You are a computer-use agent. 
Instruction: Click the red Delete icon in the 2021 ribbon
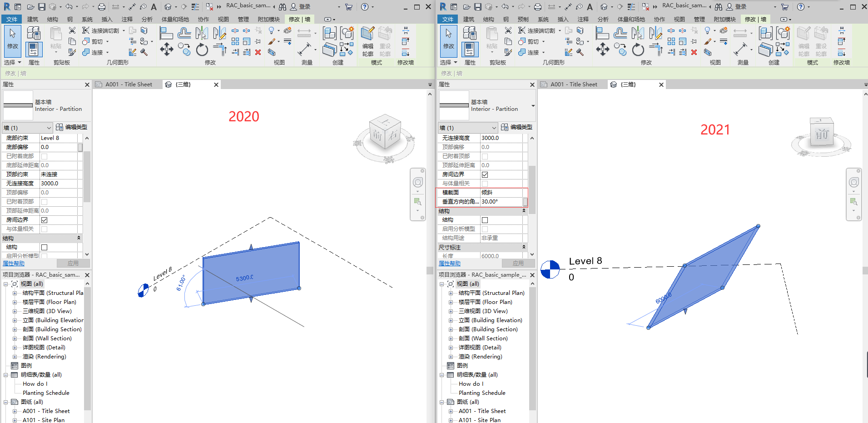[x=694, y=52]
